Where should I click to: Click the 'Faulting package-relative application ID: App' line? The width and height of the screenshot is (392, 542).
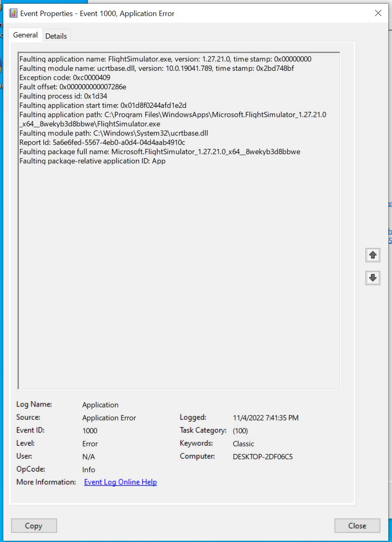[x=93, y=161]
